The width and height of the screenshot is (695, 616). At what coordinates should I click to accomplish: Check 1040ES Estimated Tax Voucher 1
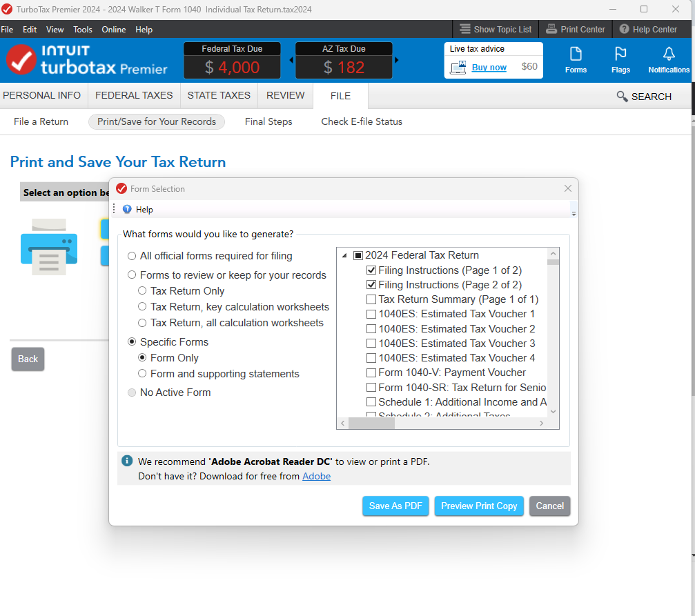tap(371, 314)
